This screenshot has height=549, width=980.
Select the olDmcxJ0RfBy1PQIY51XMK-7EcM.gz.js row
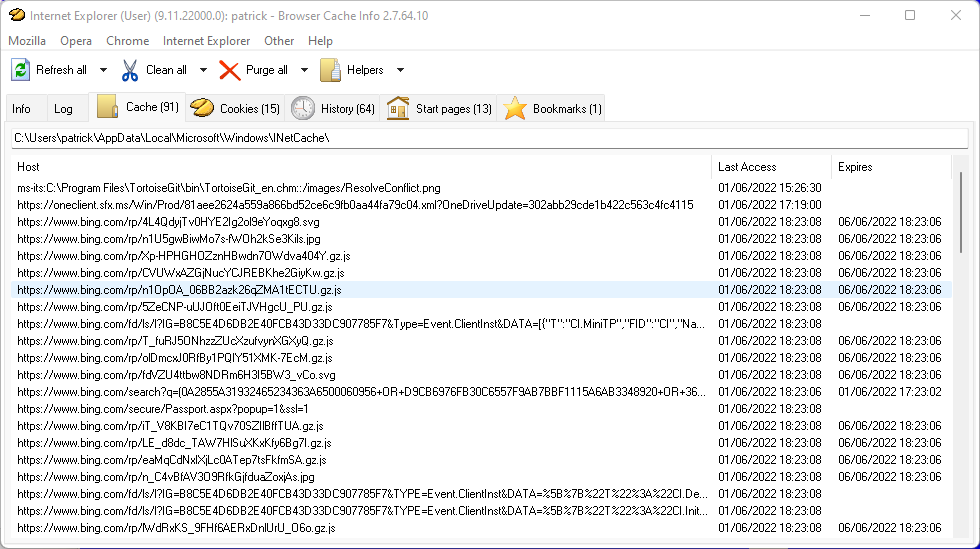point(481,358)
